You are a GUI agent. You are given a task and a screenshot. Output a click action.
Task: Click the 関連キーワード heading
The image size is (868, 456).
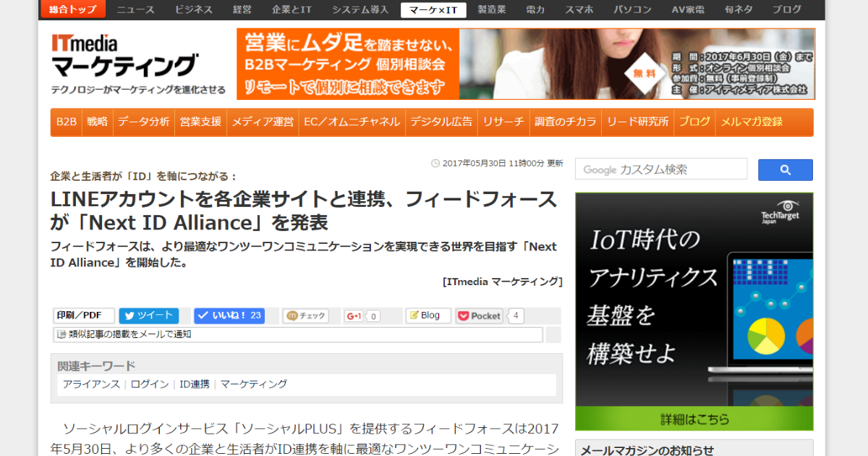click(x=97, y=366)
